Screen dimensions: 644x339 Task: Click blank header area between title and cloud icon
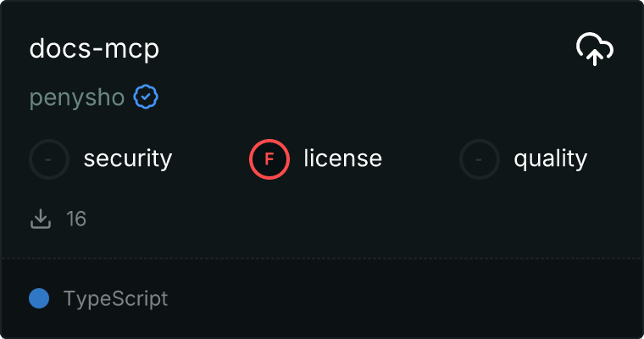pos(364,49)
